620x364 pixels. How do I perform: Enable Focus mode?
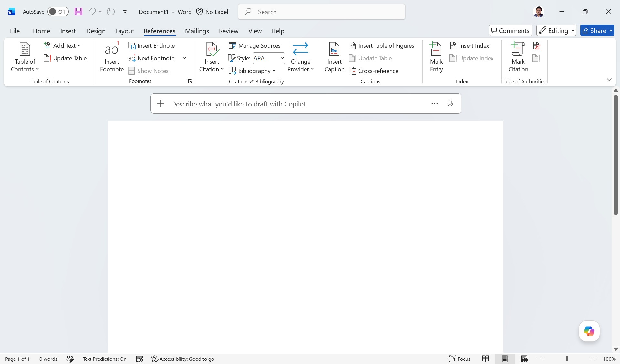point(460,359)
